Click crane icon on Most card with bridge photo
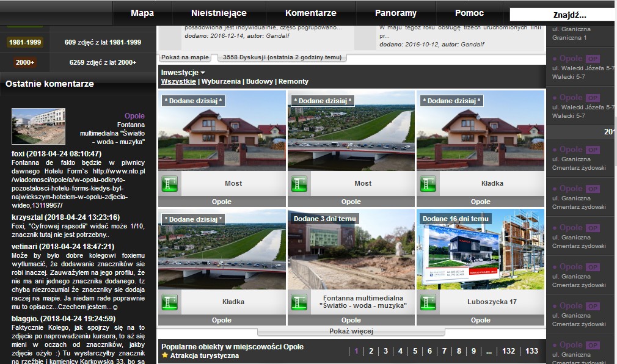 click(299, 183)
